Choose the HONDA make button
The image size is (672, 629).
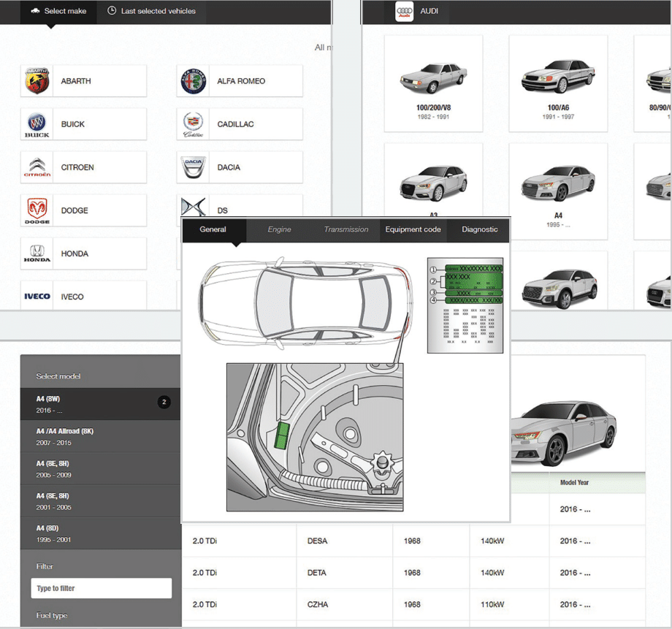point(83,253)
